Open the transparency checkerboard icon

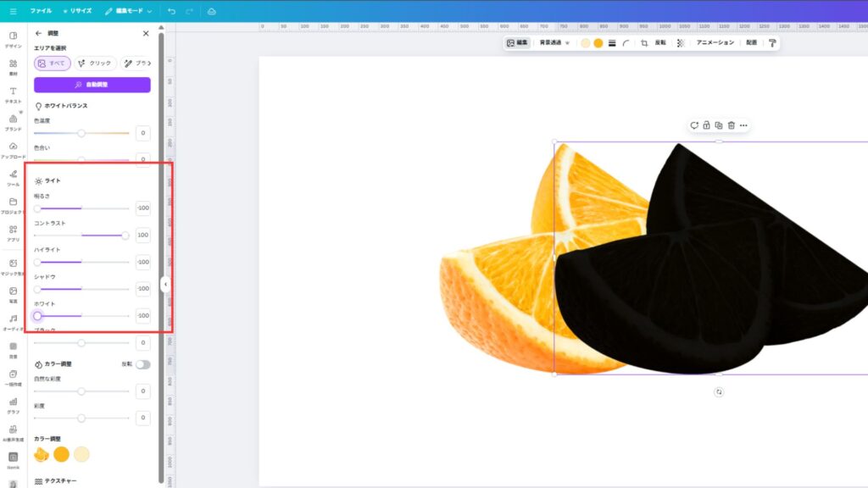coord(680,42)
